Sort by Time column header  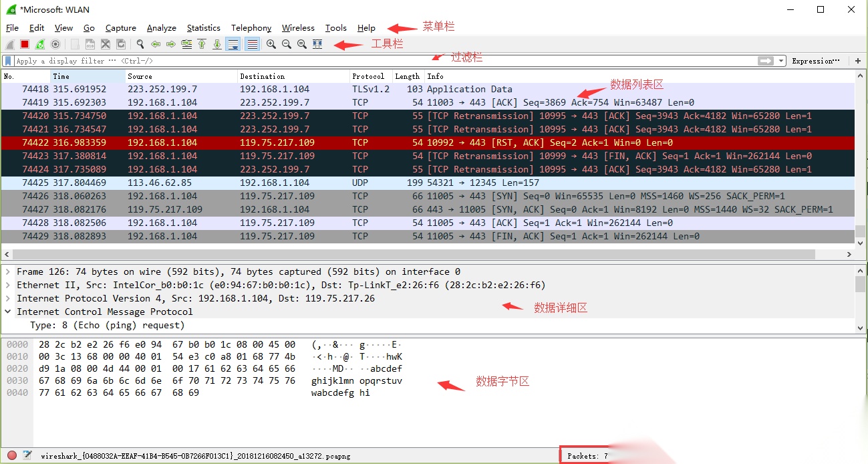[x=88, y=76]
